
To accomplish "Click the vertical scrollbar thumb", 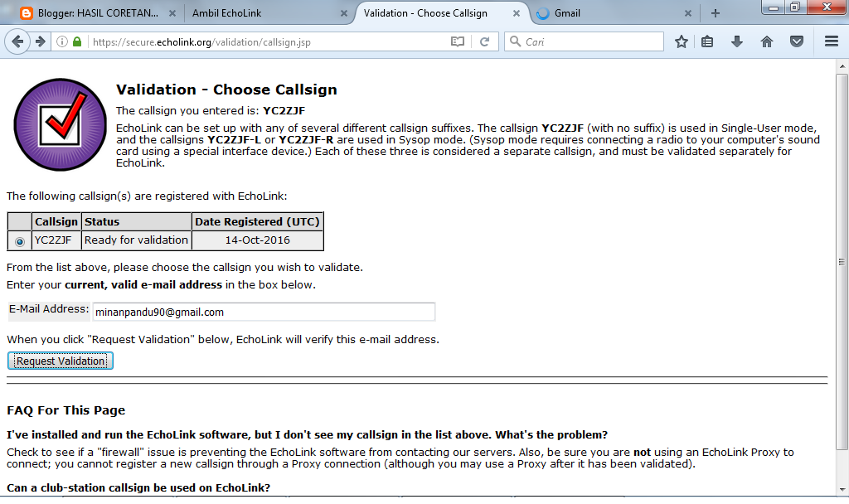I will point(842,262).
